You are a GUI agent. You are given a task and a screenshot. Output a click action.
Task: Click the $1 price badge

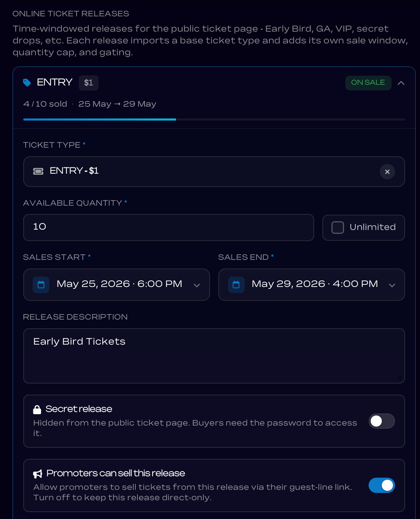[x=89, y=83]
